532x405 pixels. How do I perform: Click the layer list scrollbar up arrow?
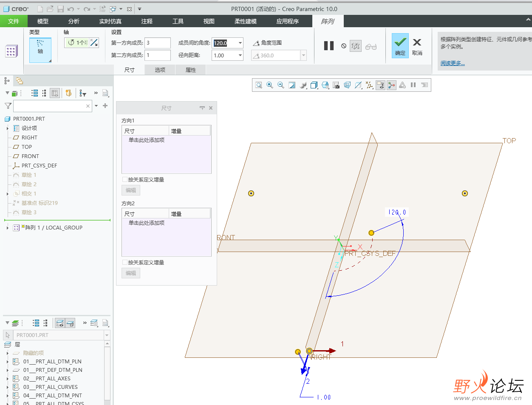(107, 343)
